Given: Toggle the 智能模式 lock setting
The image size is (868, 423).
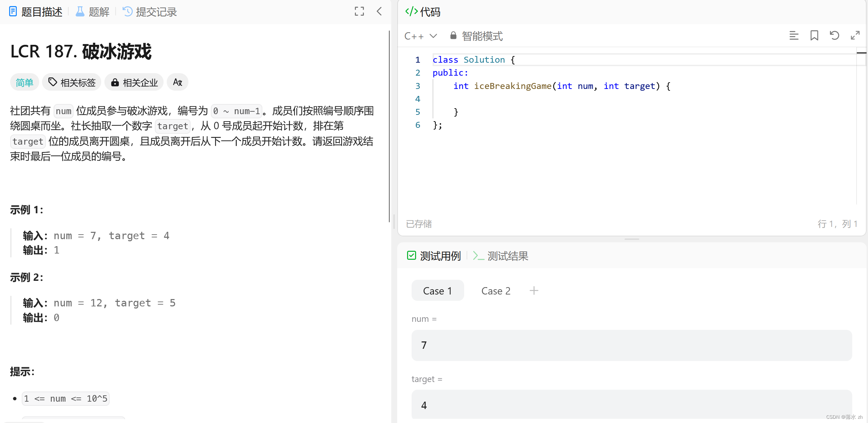Looking at the screenshot, I should pos(476,36).
